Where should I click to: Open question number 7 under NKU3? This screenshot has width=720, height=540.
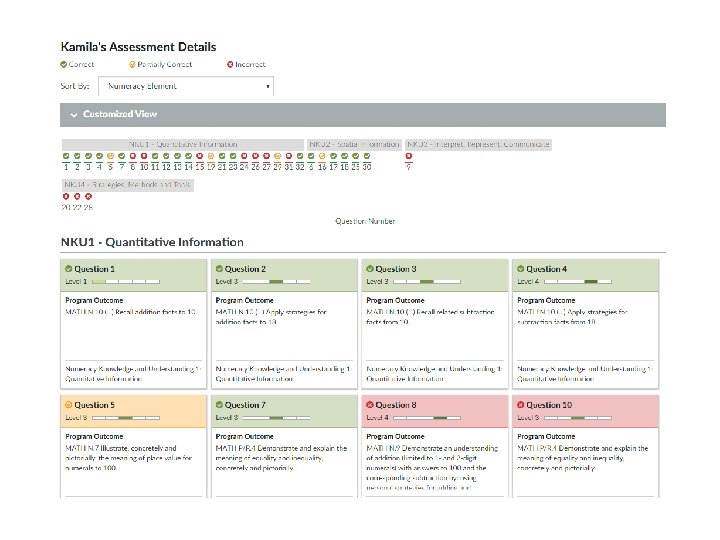(408, 167)
